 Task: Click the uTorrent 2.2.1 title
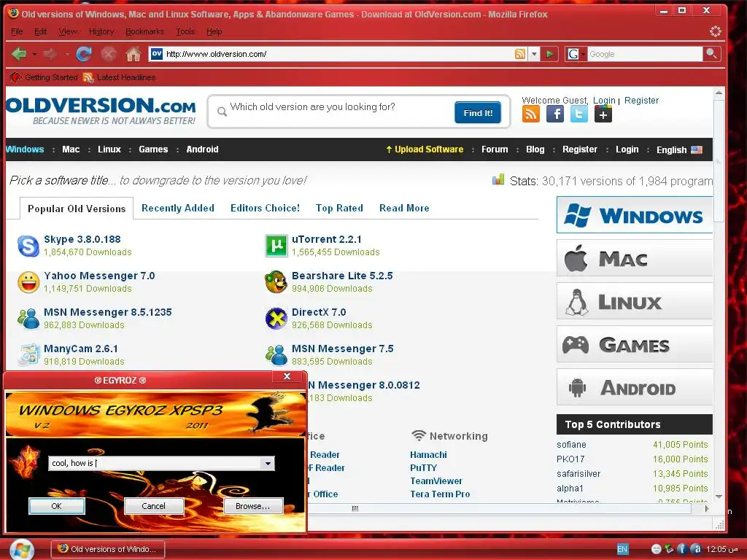coord(326,239)
